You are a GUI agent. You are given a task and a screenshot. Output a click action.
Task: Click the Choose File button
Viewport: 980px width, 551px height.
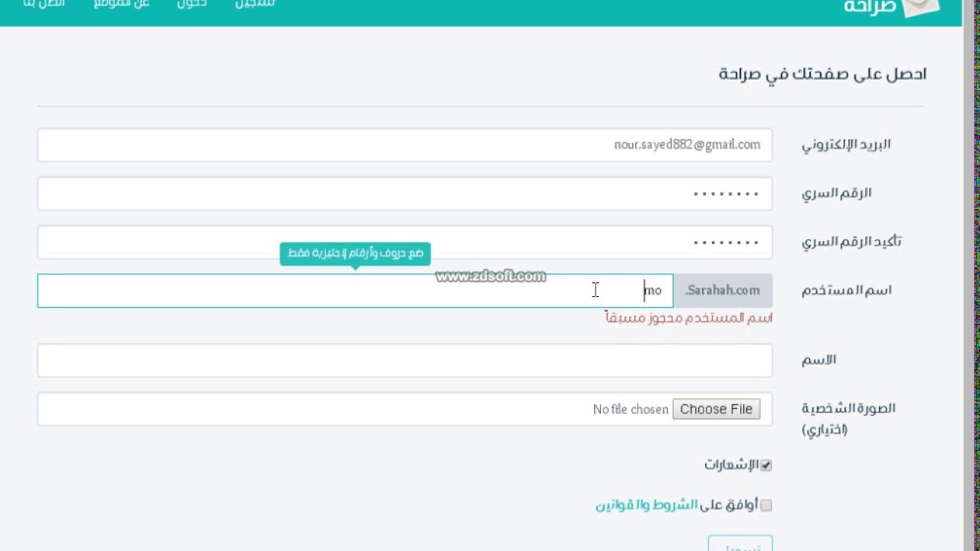(716, 409)
